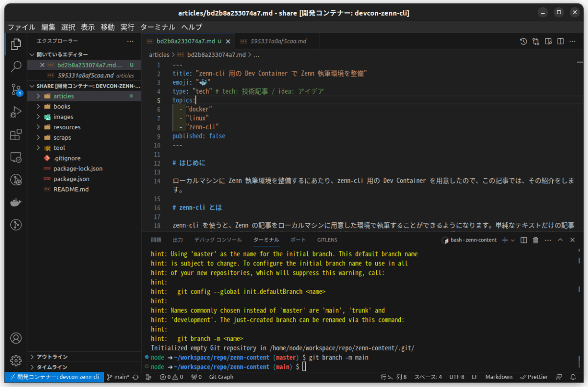Change Markdown language mode in status bar
This screenshot has width=588, height=387.
click(499, 377)
